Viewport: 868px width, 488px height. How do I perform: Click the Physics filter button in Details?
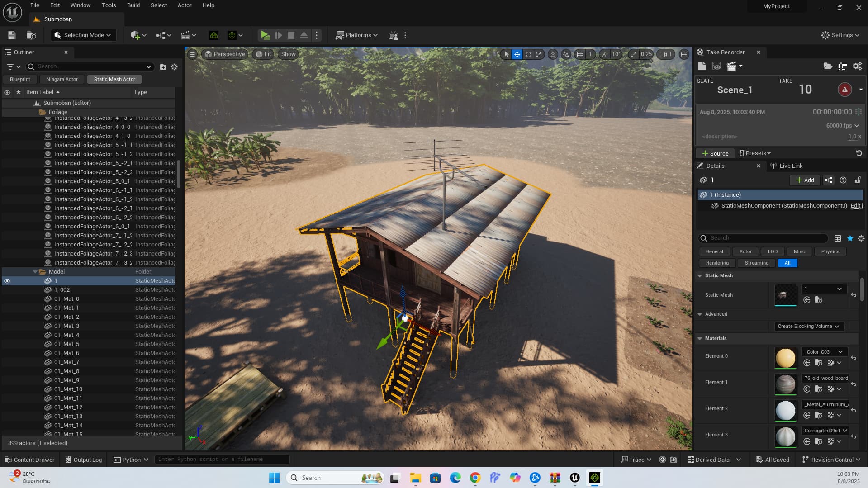pyautogui.click(x=830, y=251)
